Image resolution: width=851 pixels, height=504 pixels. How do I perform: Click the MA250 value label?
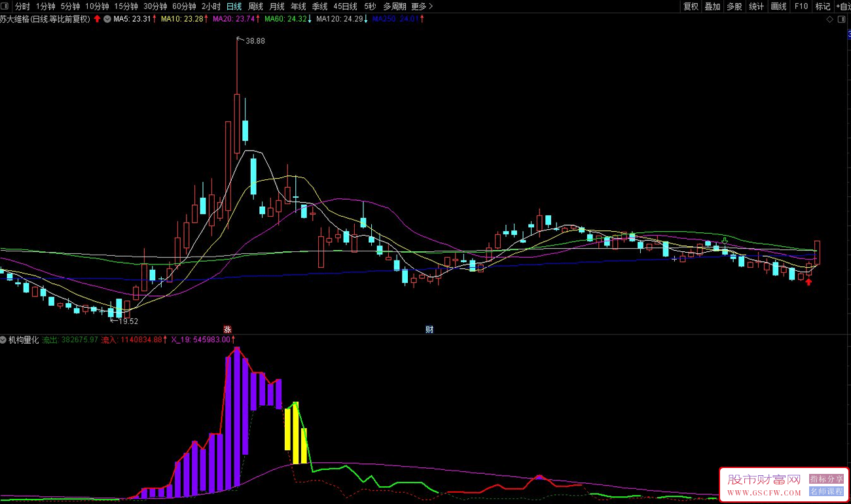pyautogui.click(x=397, y=19)
